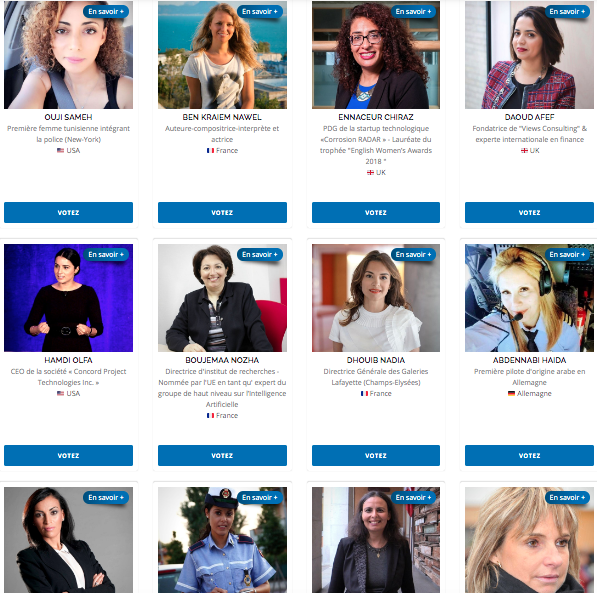Vote for Abdennabi Haida
The height and width of the screenshot is (593, 597).
(x=529, y=456)
